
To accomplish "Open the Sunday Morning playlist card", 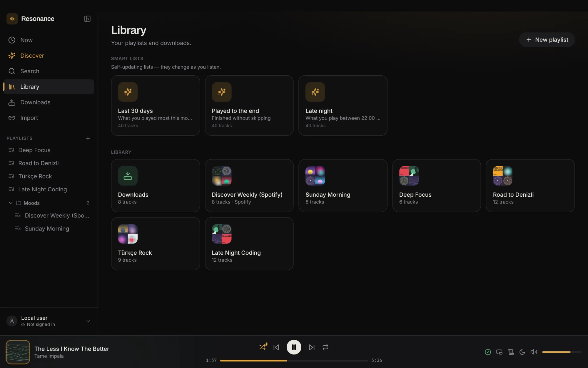I will (343, 185).
